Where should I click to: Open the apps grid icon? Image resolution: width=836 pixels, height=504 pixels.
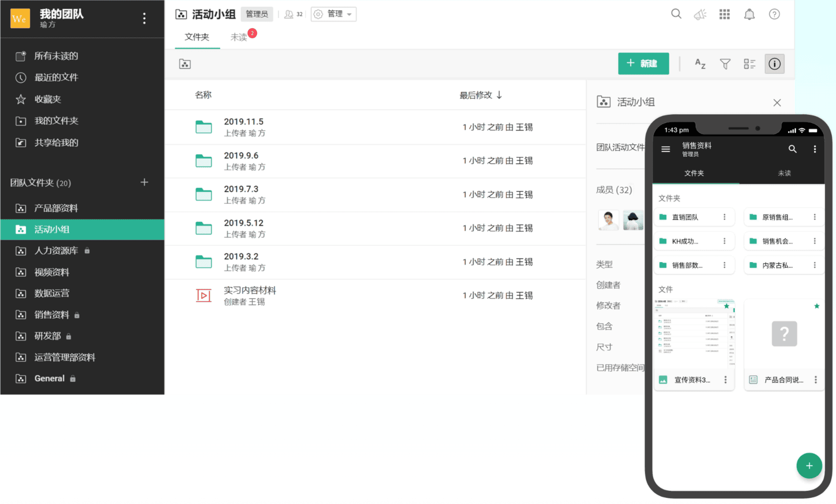coord(724,15)
